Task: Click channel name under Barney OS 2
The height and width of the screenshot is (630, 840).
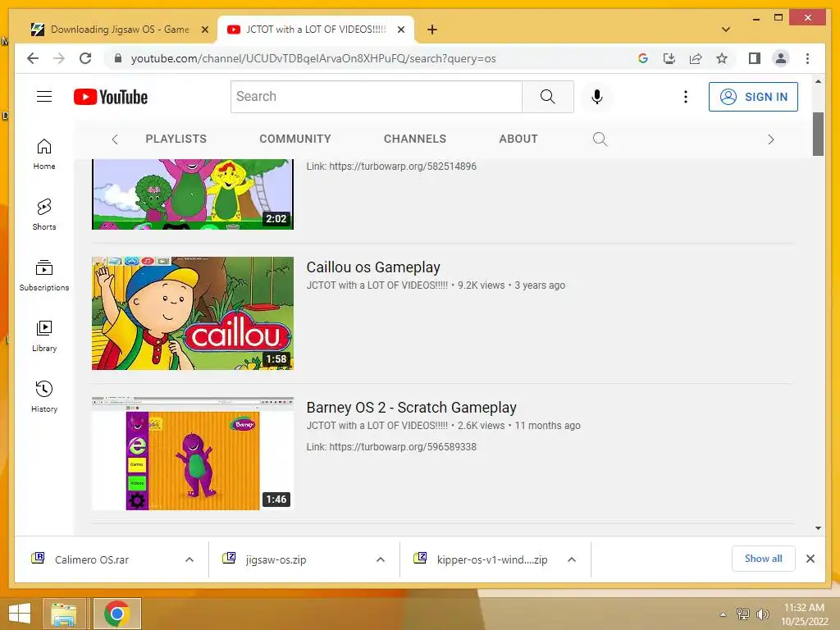Action: [377, 426]
